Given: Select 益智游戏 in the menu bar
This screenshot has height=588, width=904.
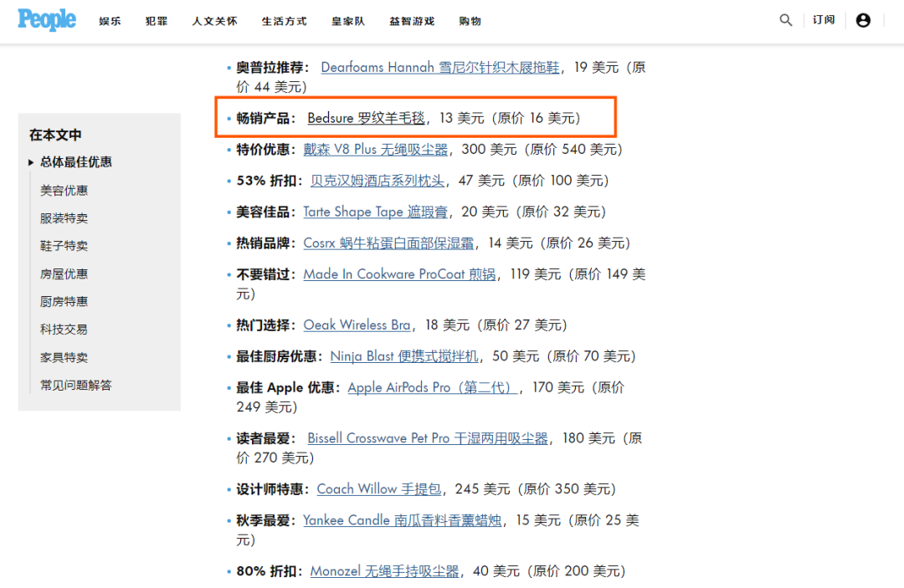Looking at the screenshot, I should [412, 21].
